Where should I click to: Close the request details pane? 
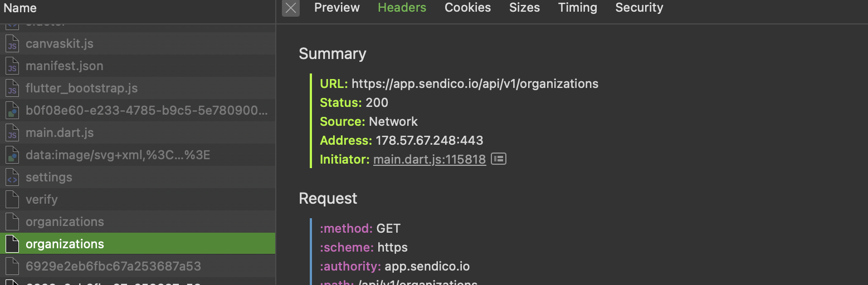[290, 8]
